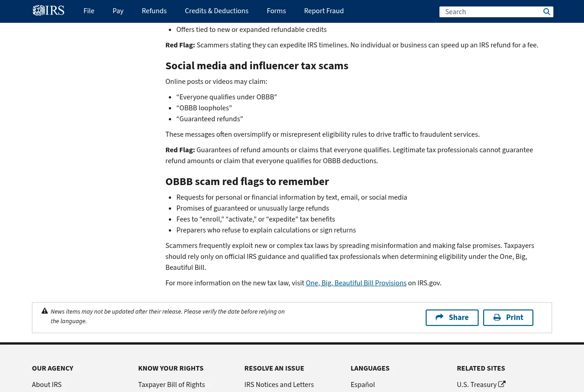The image size is (584, 392).
Task: Click bullet about promises of guaranteed refunds
Action: pos(253,208)
